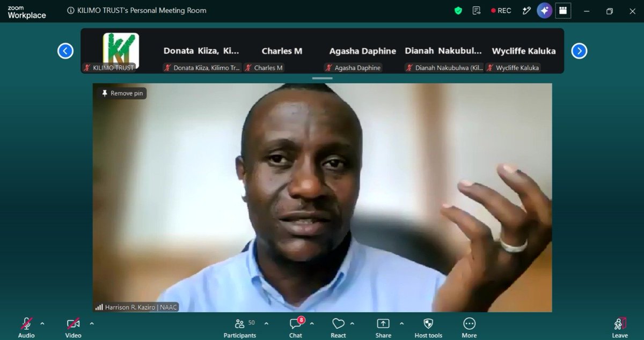Click the REC recording indicator
The image size is (644, 340).
point(501,11)
